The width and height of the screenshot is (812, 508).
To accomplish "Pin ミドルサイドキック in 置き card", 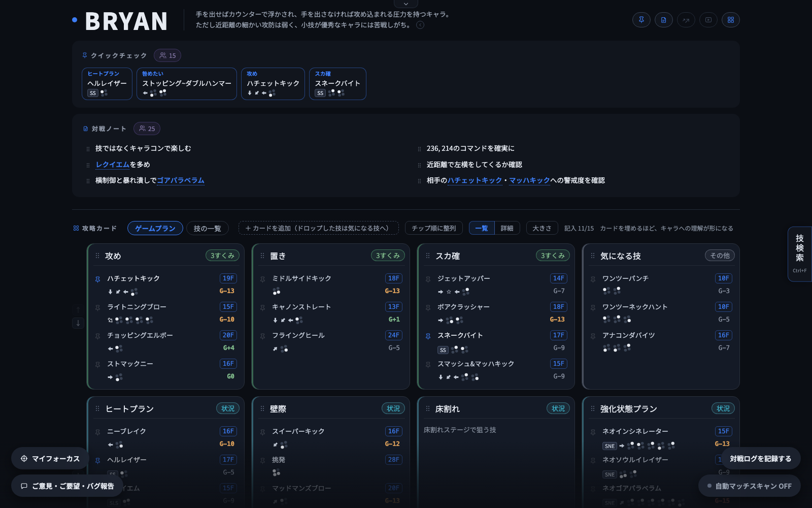I will [x=262, y=279].
